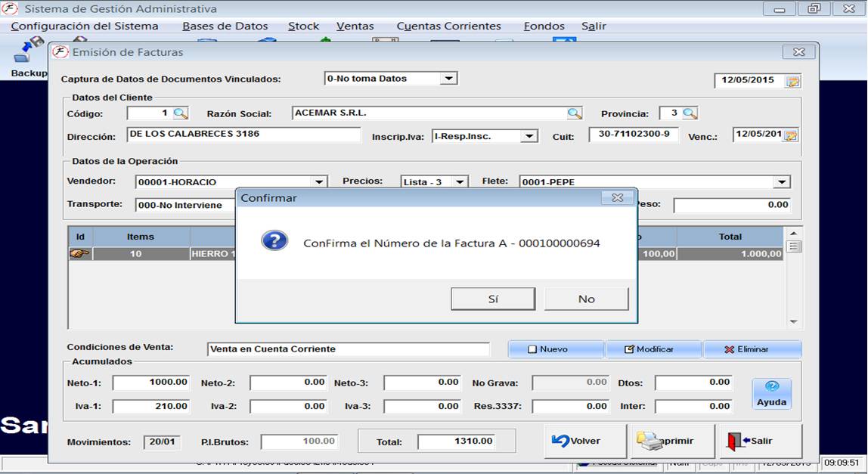Open the Precios list dropdown
Screen dimensions: 868x474
tap(460, 181)
